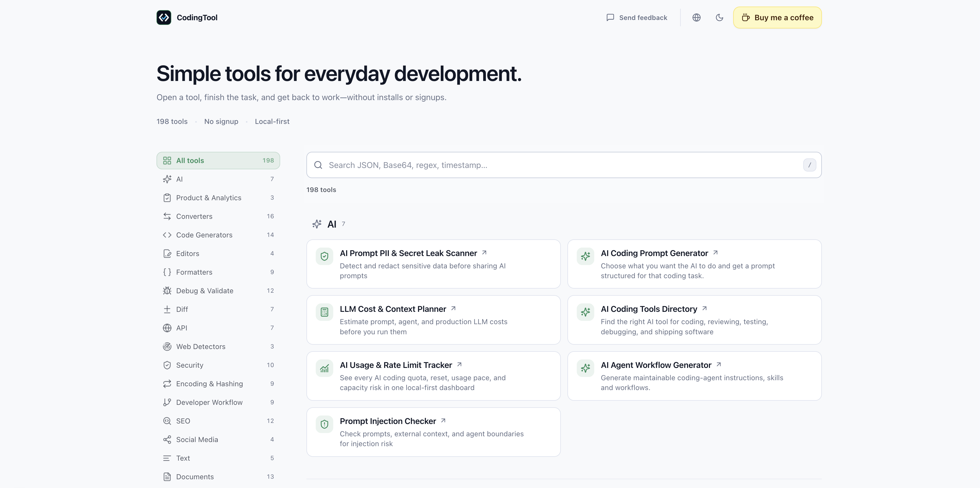Image resolution: width=980 pixels, height=488 pixels.
Task: Click the Security shield icon in sidebar
Action: (x=167, y=365)
